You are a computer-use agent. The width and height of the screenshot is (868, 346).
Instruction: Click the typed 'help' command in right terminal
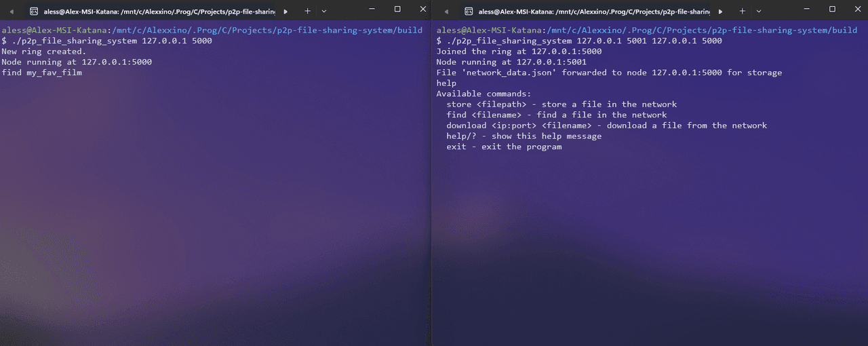[x=446, y=83]
